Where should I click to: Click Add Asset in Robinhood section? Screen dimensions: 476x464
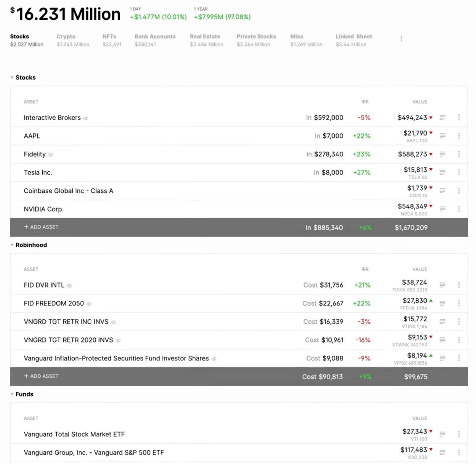(41, 376)
